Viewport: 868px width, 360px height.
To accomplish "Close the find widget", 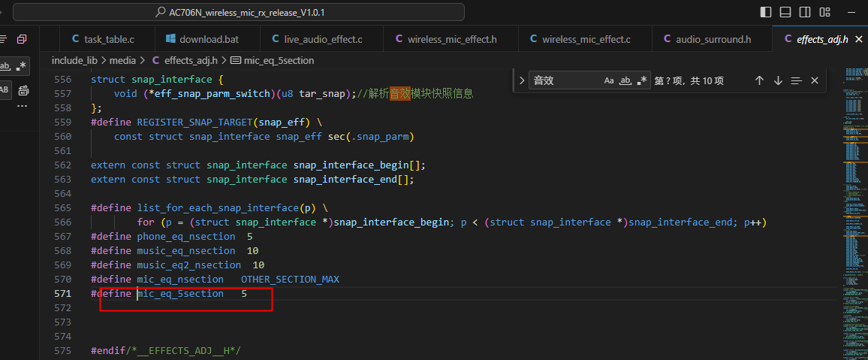I will (x=814, y=80).
